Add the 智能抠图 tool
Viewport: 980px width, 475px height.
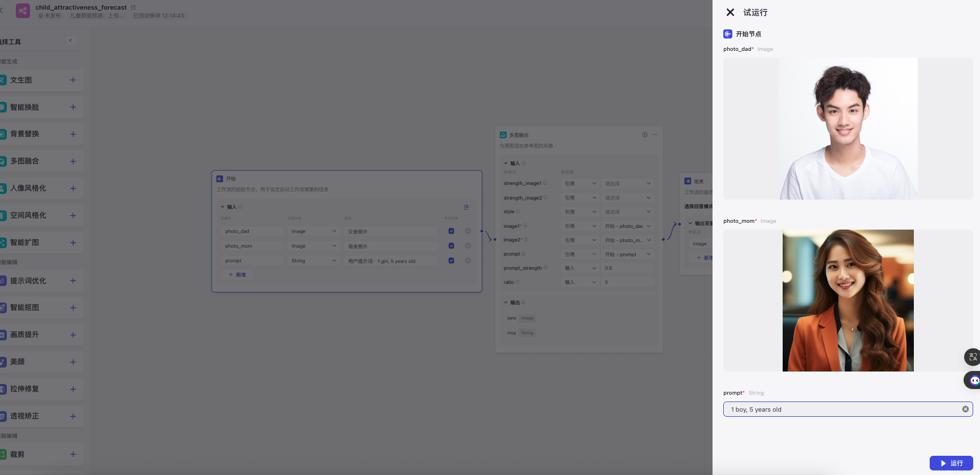pyautogui.click(x=73, y=308)
